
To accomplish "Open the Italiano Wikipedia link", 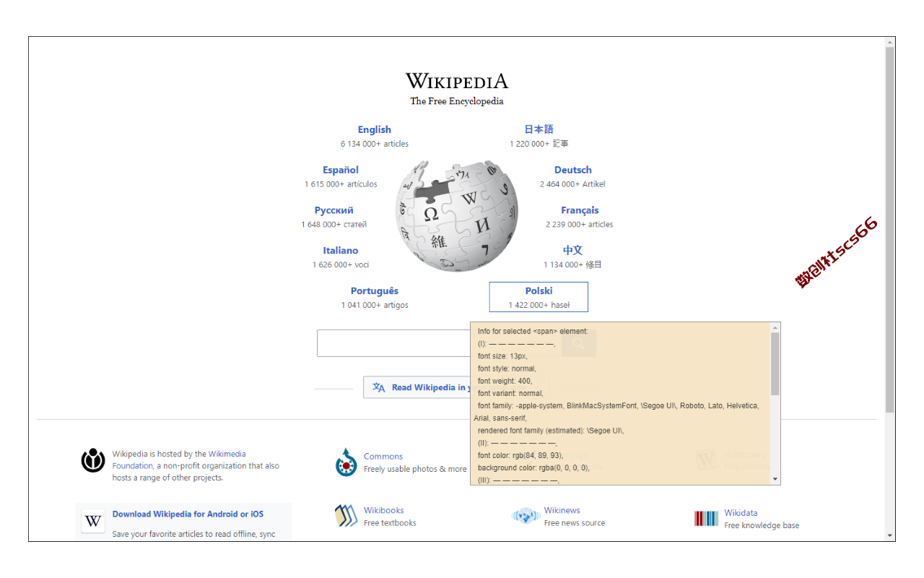I will (341, 251).
